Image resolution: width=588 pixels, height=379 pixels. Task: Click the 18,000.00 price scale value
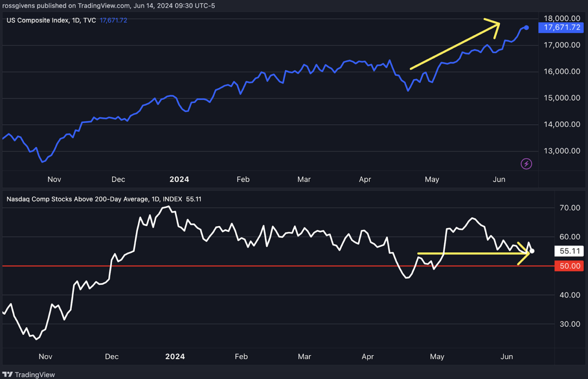tap(562, 18)
